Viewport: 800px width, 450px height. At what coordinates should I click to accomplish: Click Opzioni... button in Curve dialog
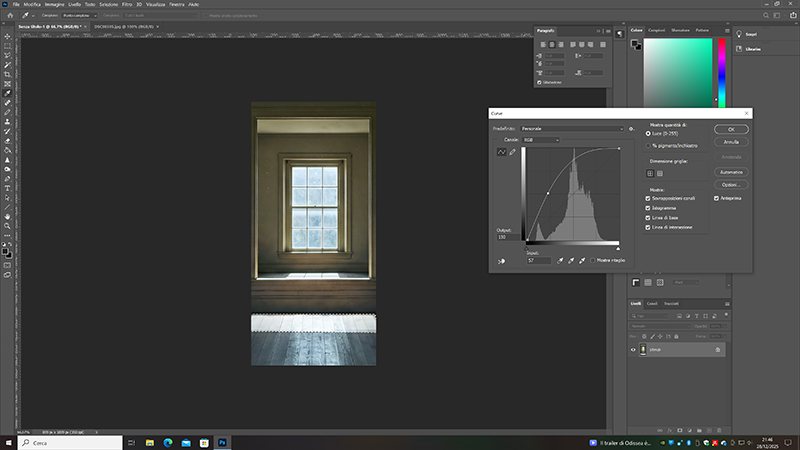click(x=731, y=185)
